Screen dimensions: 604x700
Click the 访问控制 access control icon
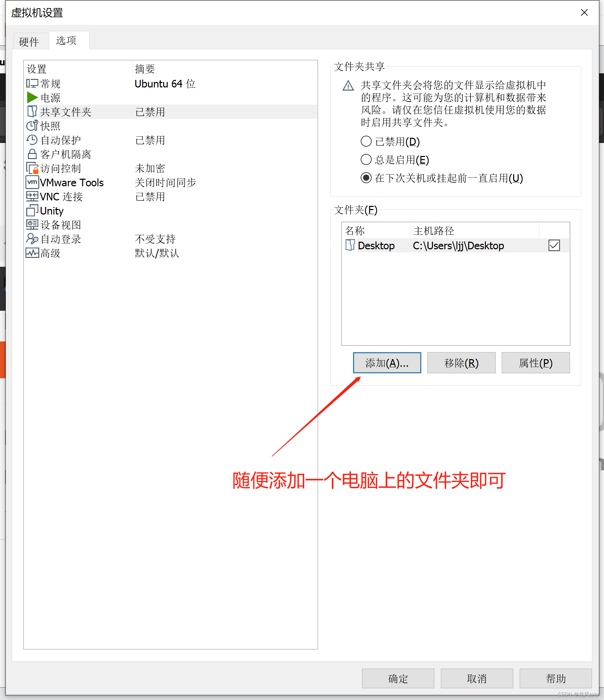point(32,168)
